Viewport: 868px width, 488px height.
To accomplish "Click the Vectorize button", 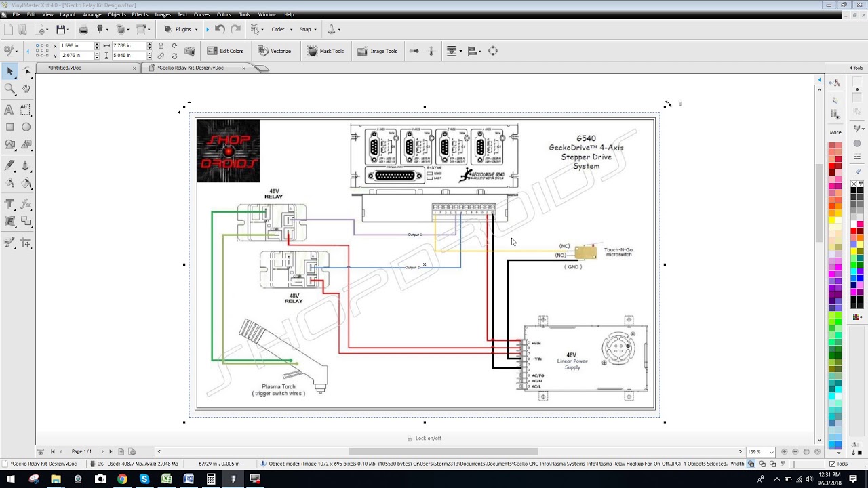I will point(274,51).
